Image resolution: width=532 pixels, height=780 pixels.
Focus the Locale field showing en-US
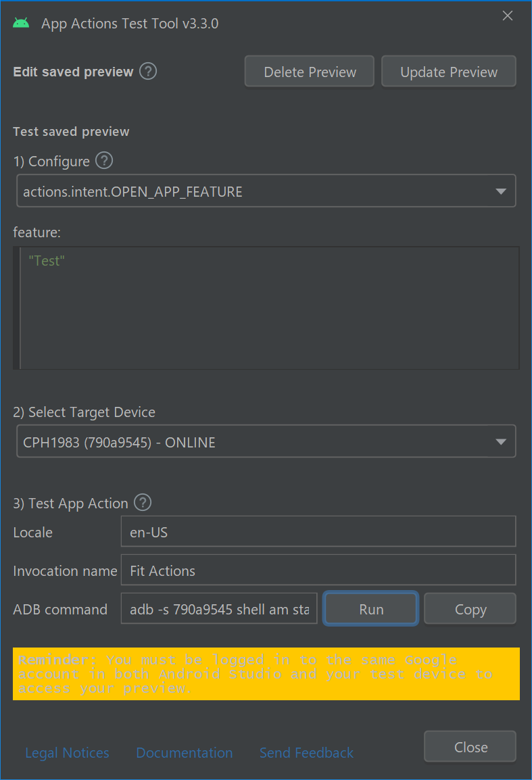318,532
